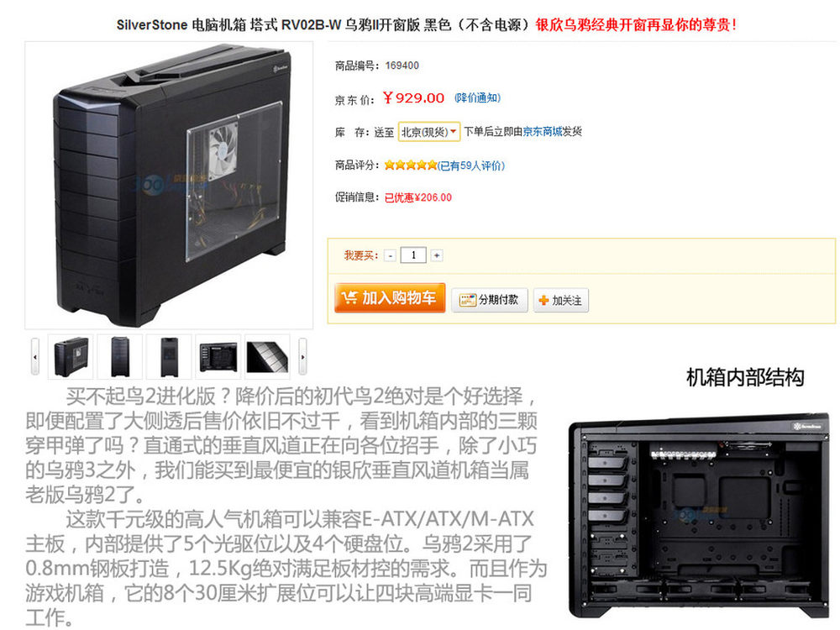The image size is (840, 630).
Task: Open the 分期付款 installment payment option
Action: point(489,300)
